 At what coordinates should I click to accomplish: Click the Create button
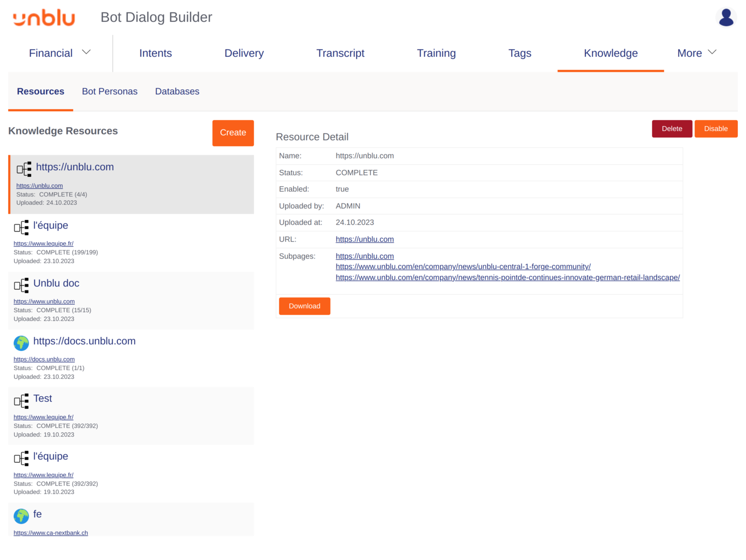tap(233, 133)
